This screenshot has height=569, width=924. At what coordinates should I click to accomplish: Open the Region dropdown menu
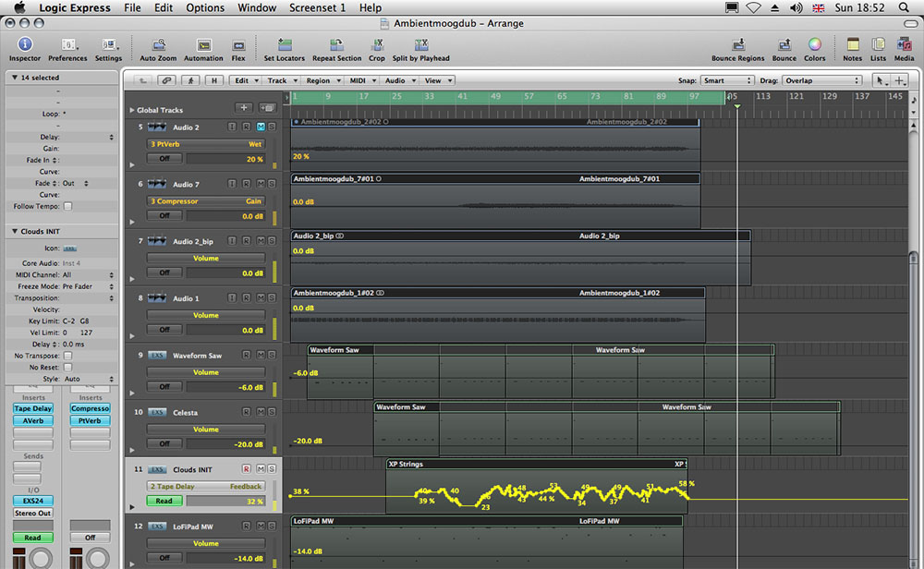tap(322, 80)
